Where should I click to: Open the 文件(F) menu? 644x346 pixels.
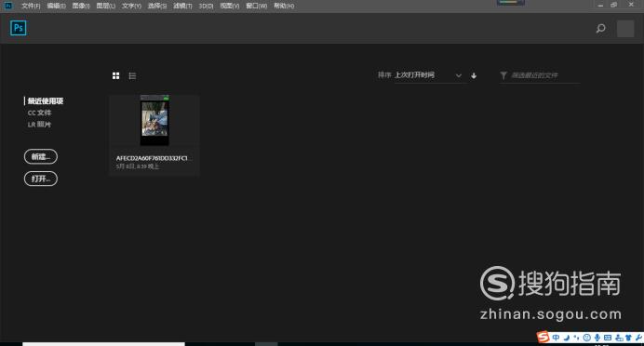pyautogui.click(x=31, y=6)
